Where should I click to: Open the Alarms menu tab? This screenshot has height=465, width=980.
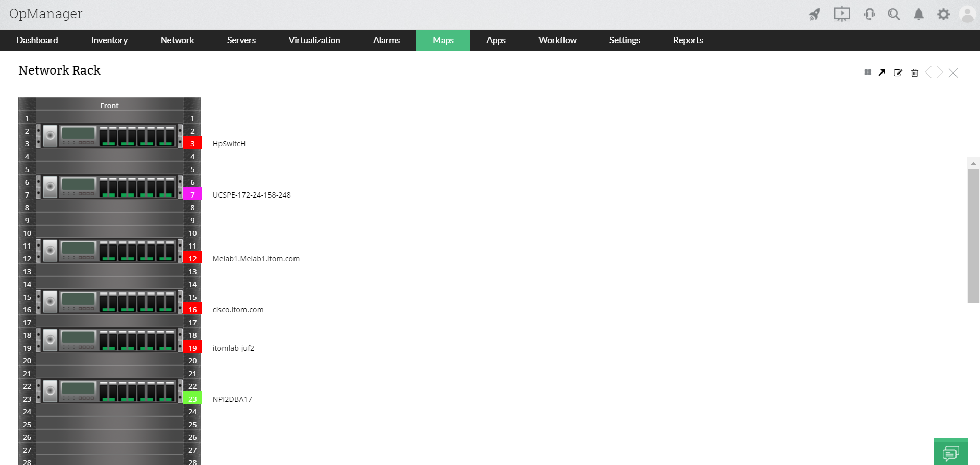point(386,40)
